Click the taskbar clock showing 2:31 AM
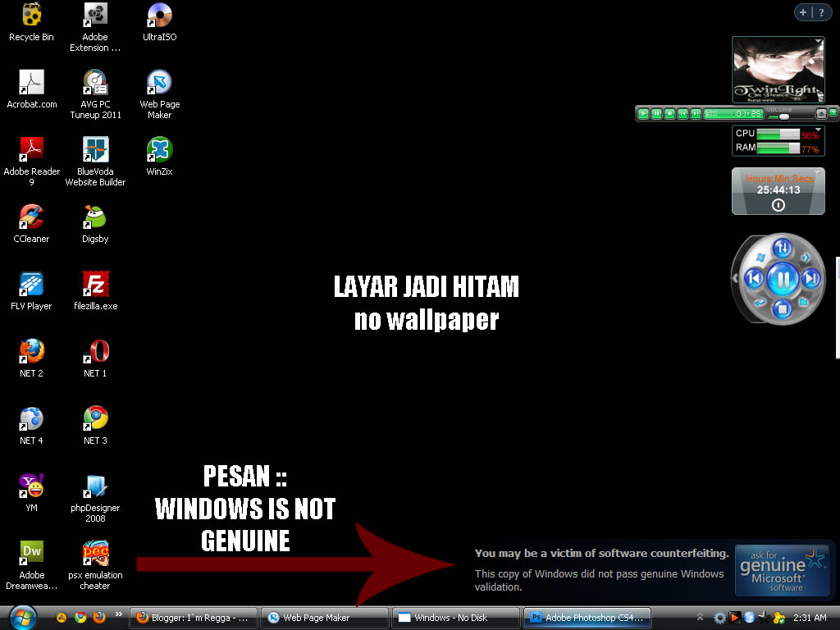Image resolution: width=840 pixels, height=630 pixels. (810, 618)
